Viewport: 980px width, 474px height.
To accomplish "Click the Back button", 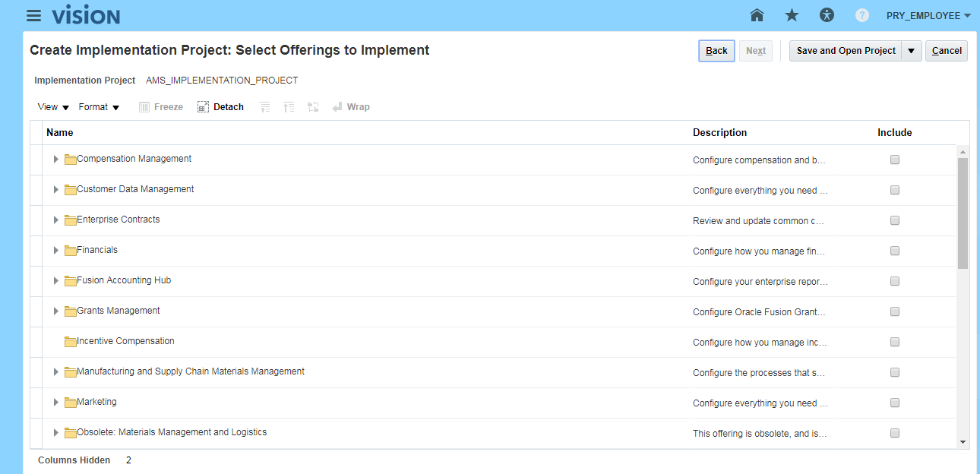I will (716, 51).
